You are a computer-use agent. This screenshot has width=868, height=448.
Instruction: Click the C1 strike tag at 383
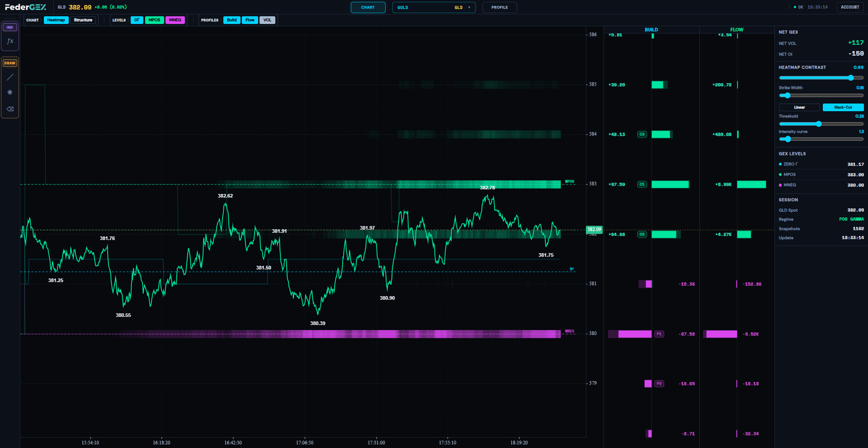tap(642, 184)
